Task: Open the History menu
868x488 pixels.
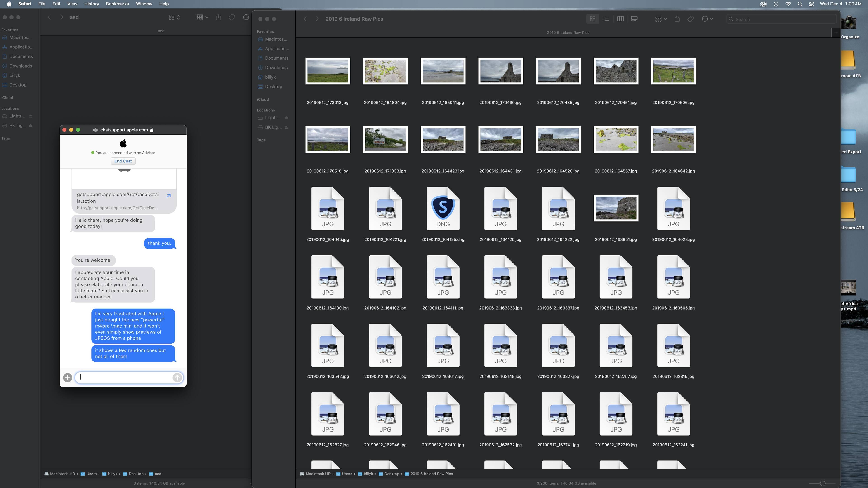Action: point(91,4)
